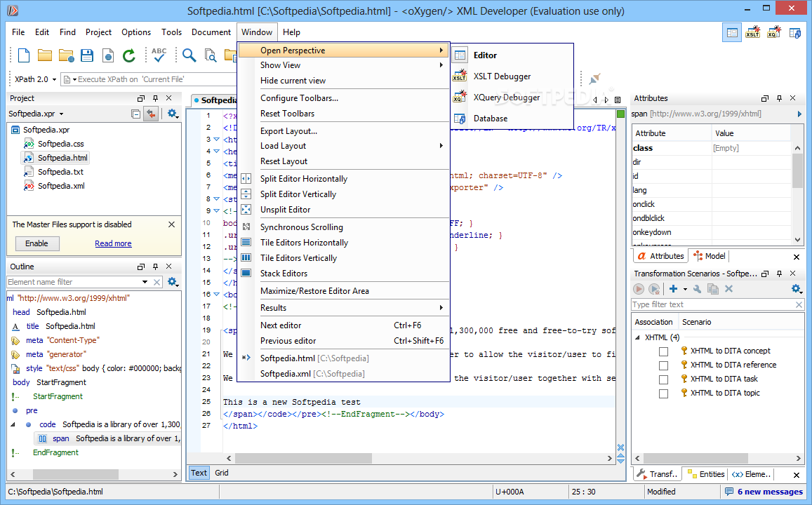Clear the Element name filter X
The height and width of the screenshot is (505, 812).
click(x=157, y=282)
